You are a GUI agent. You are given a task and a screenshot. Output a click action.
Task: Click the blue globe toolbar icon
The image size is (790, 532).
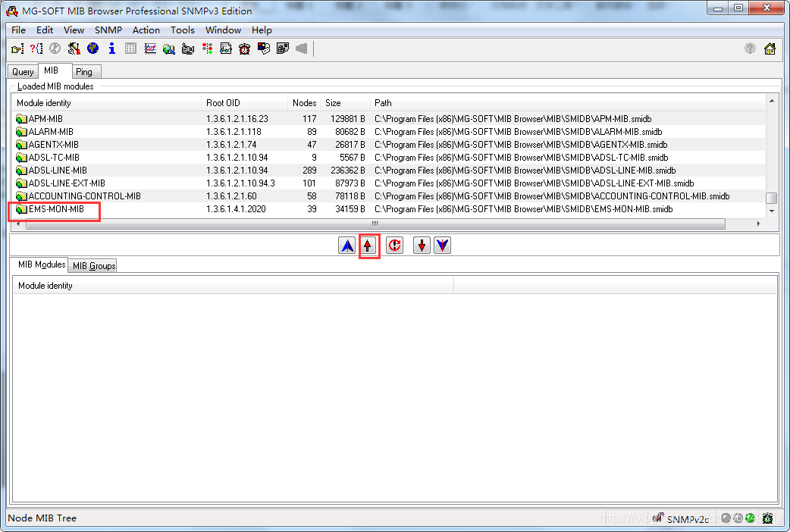click(92, 49)
